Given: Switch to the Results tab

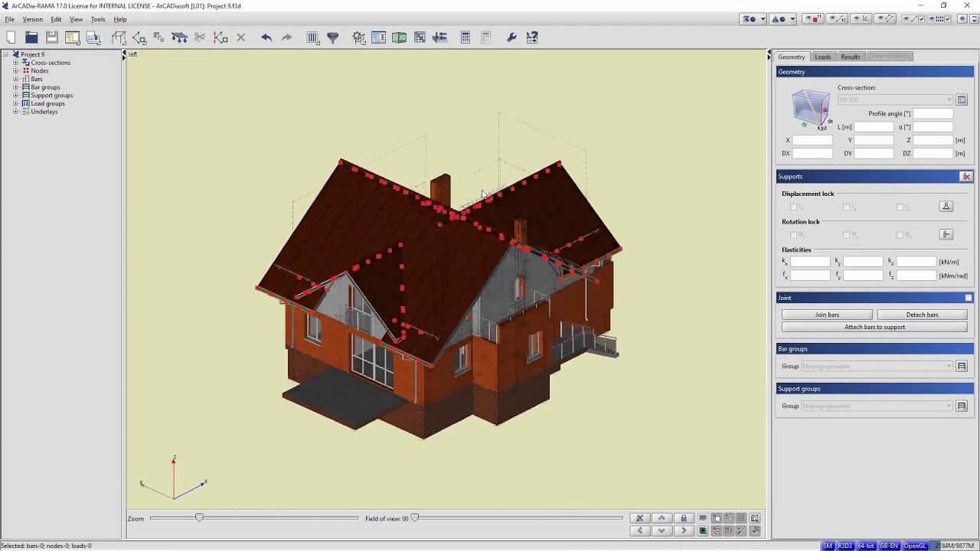Looking at the screenshot, I should [851, 57].
